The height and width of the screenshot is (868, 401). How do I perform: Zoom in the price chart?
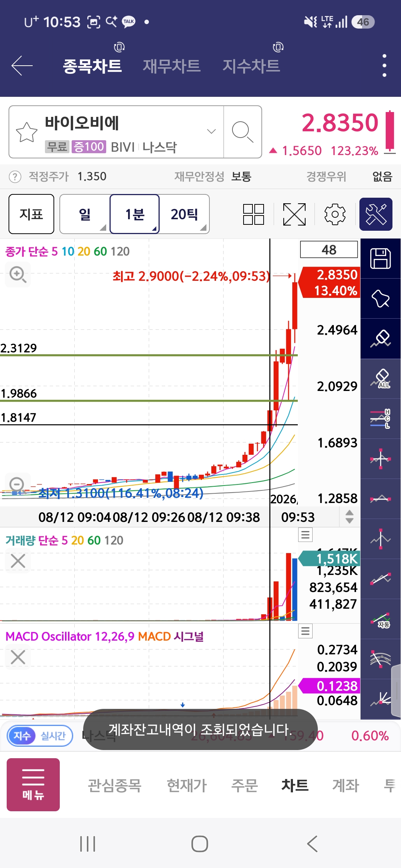(x=18, y=274)
